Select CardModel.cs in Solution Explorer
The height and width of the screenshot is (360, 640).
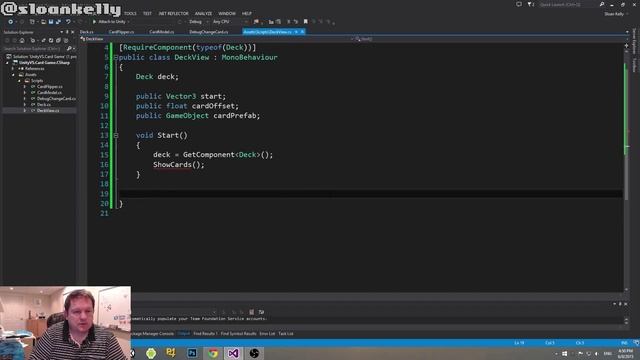coord(49,93)
